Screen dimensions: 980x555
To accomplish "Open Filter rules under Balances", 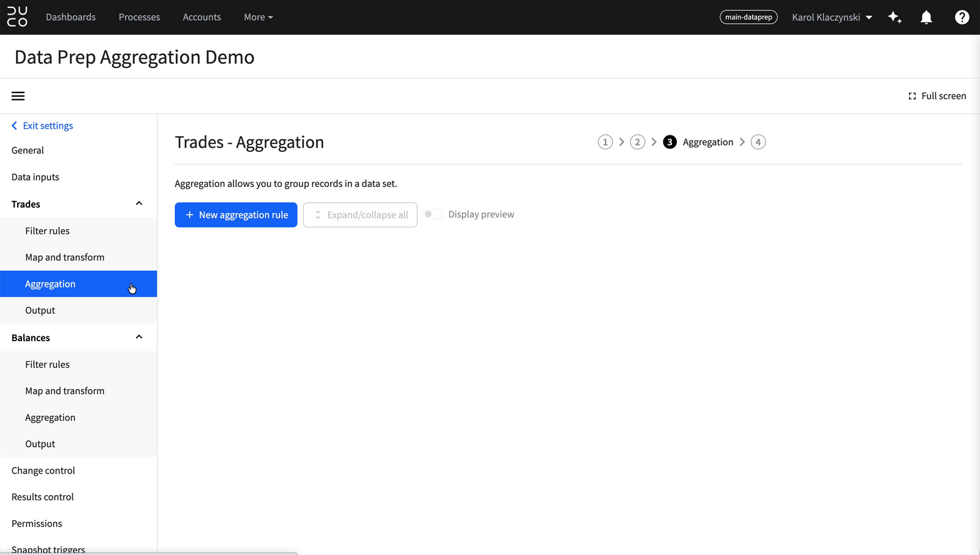I will coord(78,364).
